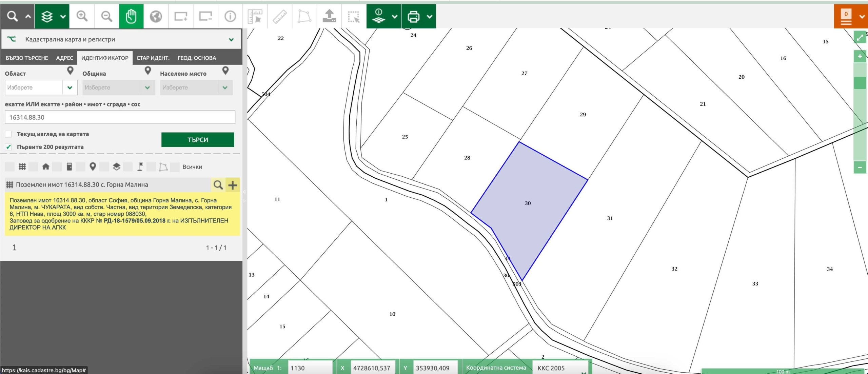
Task: Toggle fullscreen map with the expand arrow
Action: [860, 37]
